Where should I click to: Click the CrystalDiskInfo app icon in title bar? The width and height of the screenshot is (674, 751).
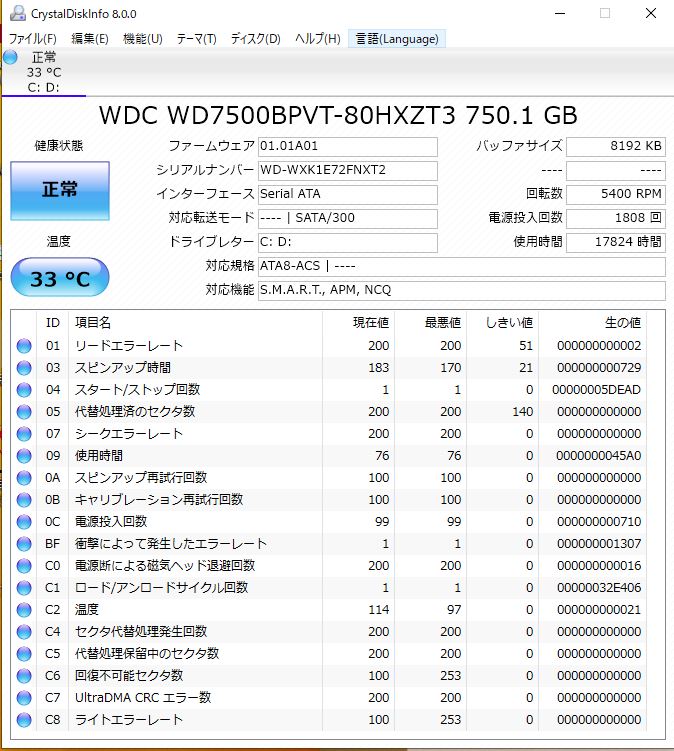(x=14, y=13)
